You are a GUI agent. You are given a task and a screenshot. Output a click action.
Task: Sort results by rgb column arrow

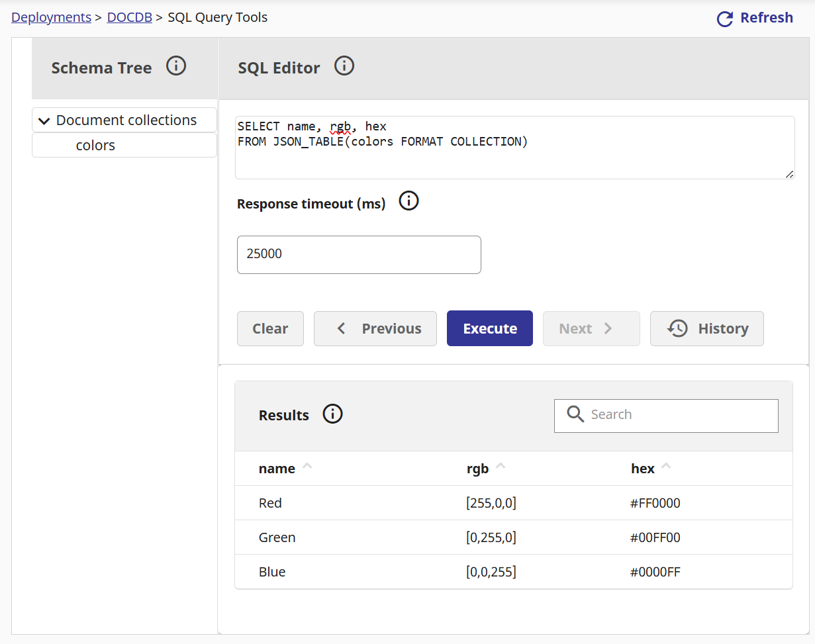tap(501, 467)
